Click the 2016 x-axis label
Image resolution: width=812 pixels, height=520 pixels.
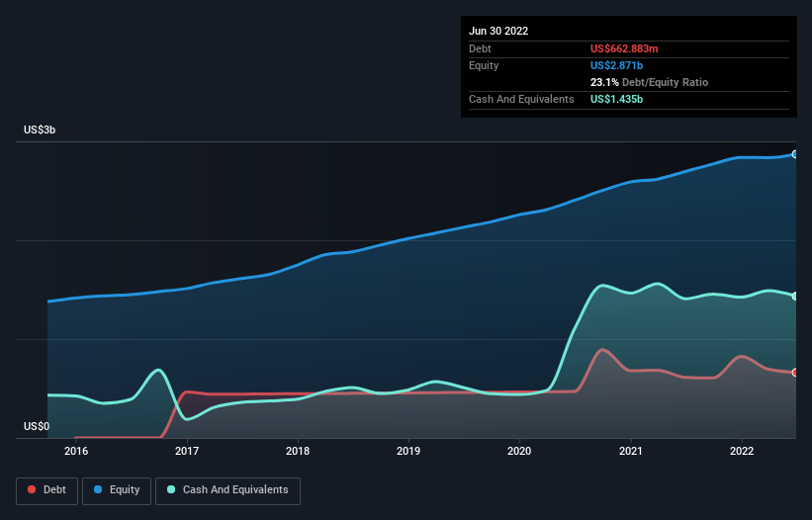[76, 451]
